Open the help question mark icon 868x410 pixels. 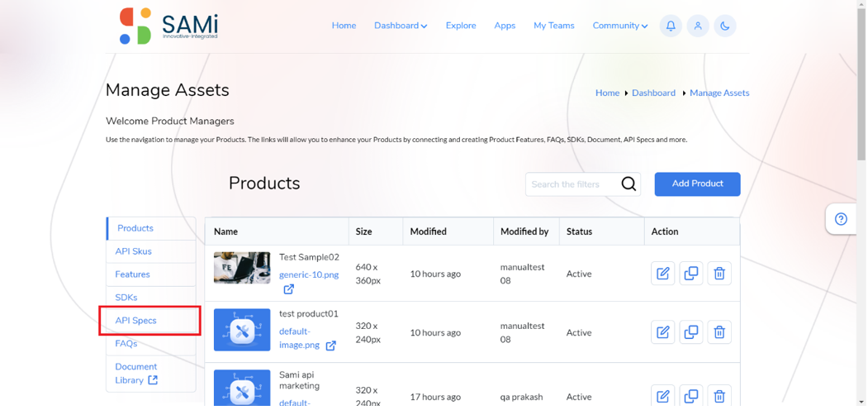pos(841,219)
